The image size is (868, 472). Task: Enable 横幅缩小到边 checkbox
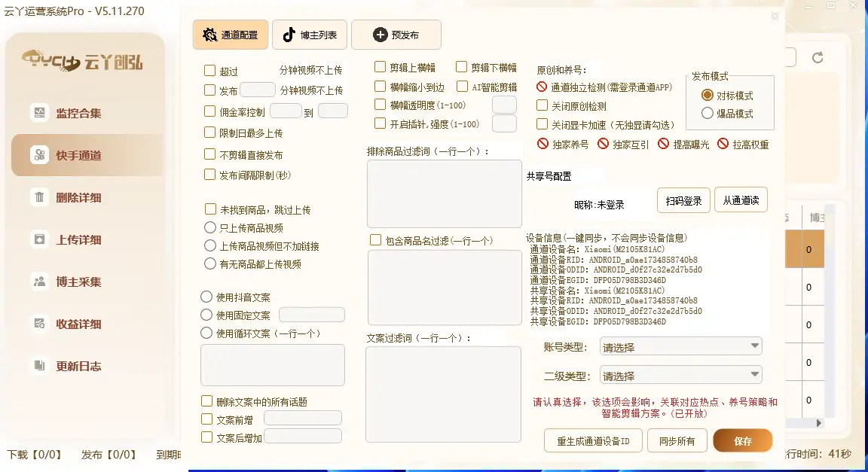[380, 87]
